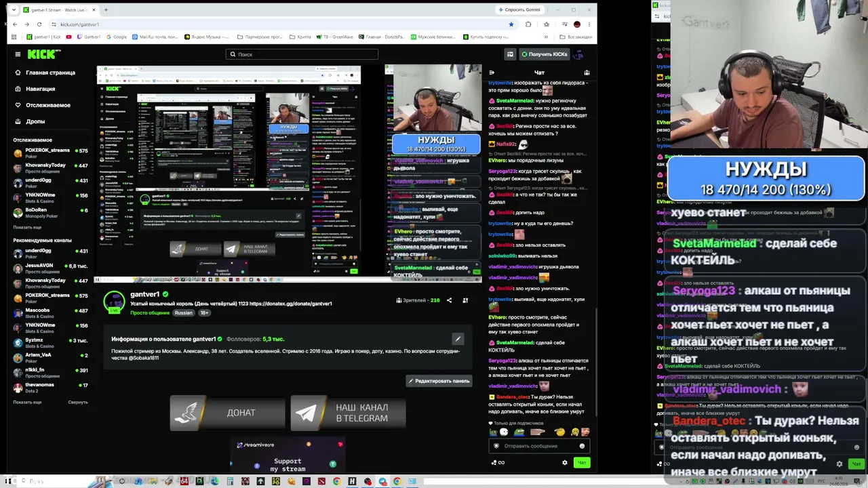Open the browser apps grid icon
Viewport: 868px width, 488px height.
click(x=15, y=37)
